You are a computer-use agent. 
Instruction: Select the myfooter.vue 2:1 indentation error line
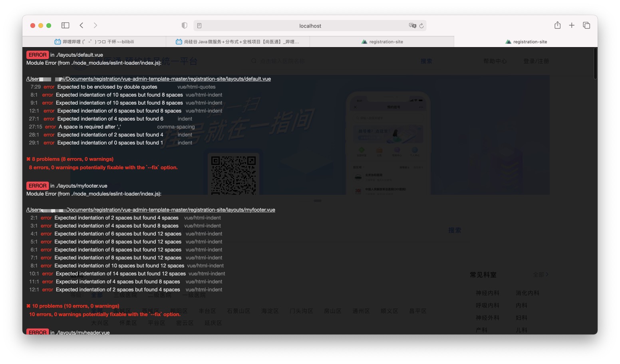click(x=125, y=218)
